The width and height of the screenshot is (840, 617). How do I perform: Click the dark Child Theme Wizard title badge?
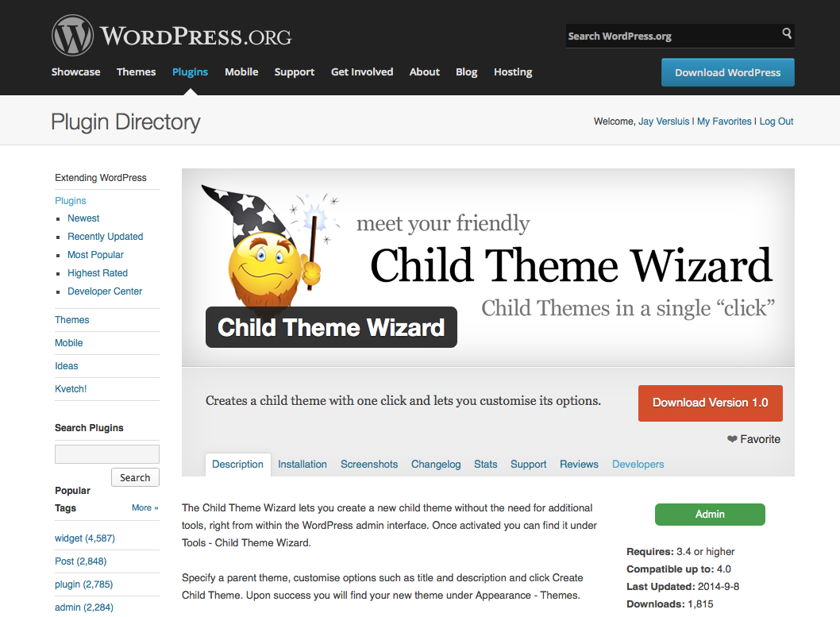tap(331, 327)
